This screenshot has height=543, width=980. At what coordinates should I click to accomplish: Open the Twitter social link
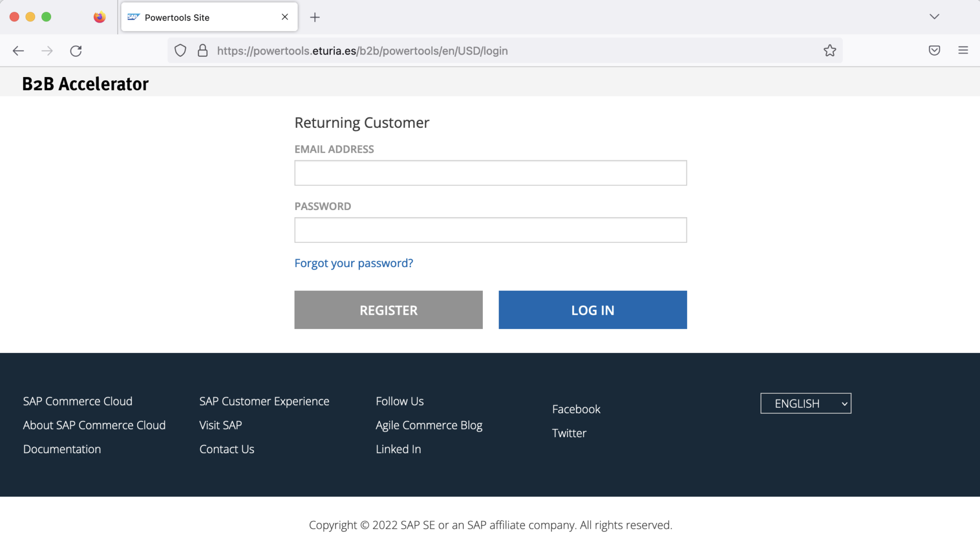click(569, 433)
